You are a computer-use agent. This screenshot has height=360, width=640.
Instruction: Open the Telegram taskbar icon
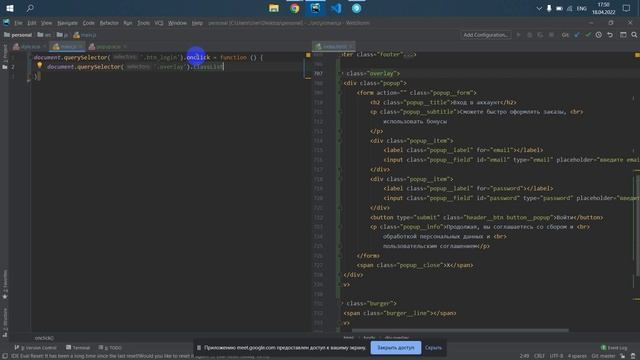356,8
